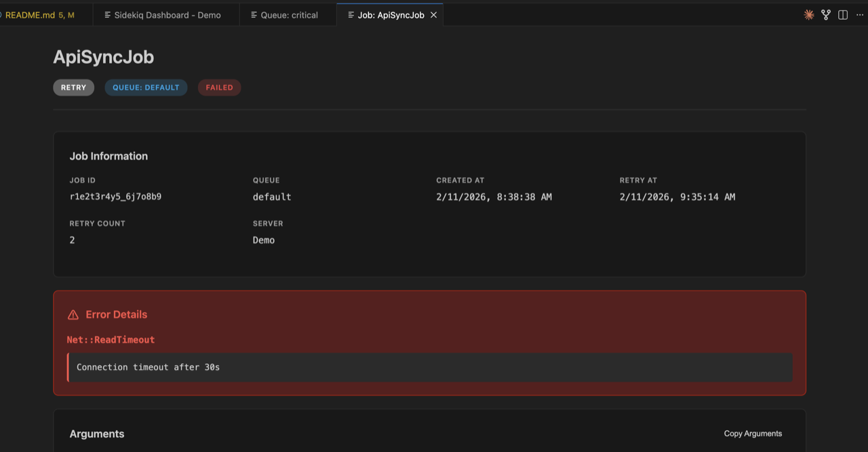Click the FAILED status badge
Image resolution: width=868 pixels, height=452 pixels.
[219, 87]
